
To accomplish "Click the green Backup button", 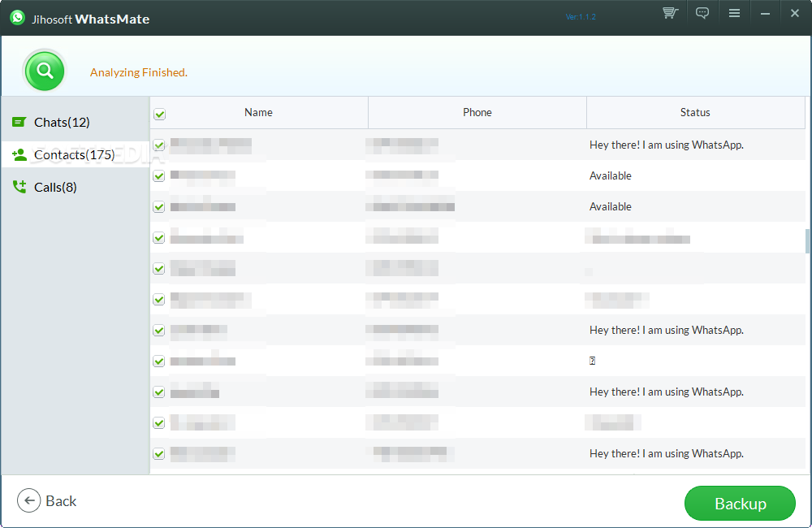I will point(740,503).
